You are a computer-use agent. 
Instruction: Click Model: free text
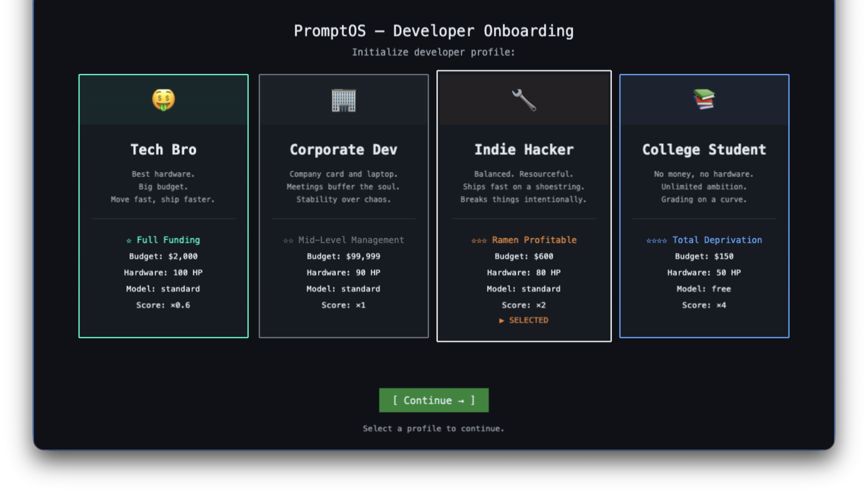point(704,289)
